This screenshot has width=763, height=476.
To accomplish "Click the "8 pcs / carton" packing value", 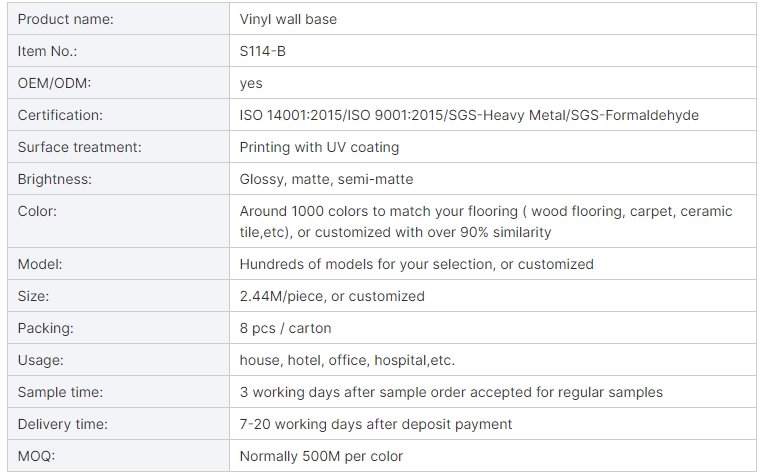I will click(x=285, y=328).
